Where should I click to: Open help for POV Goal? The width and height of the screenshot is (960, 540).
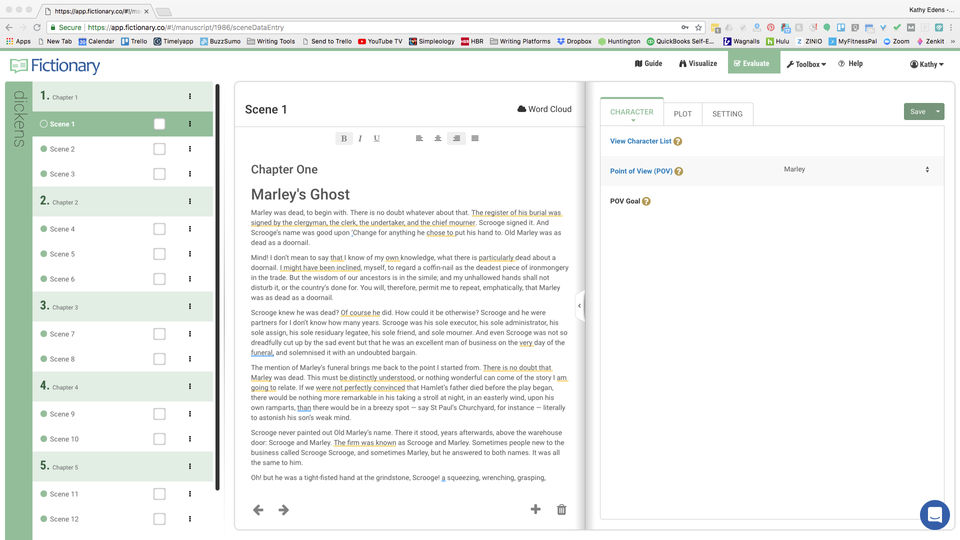647,201
